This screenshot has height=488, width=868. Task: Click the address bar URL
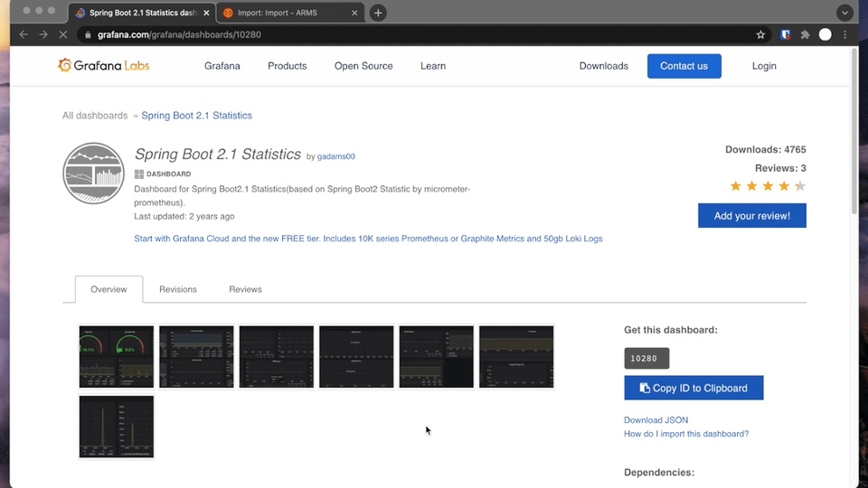pyautogui.click(x=179, y=34)
